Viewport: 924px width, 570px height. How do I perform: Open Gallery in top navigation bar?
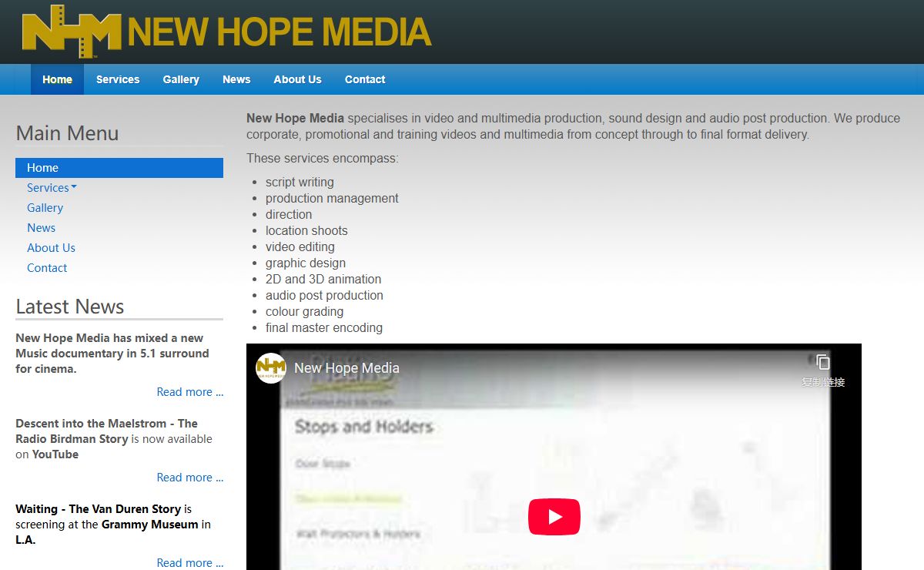181,79
